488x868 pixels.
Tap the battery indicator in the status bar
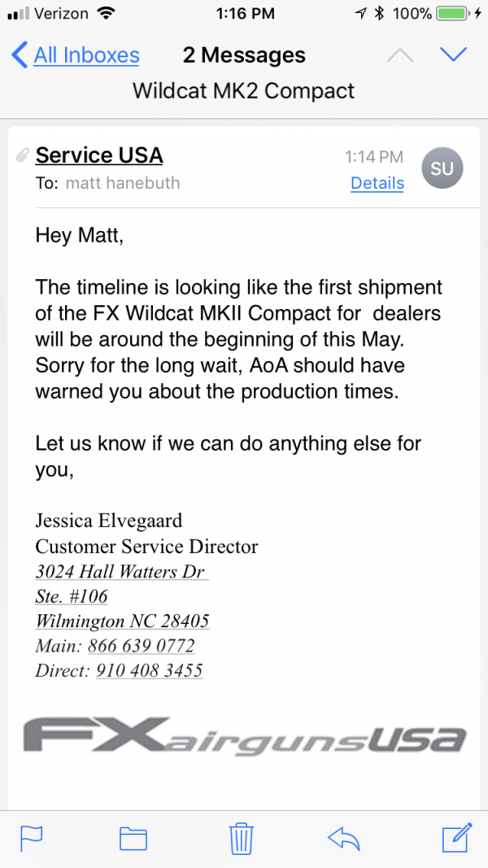(453, 14)
